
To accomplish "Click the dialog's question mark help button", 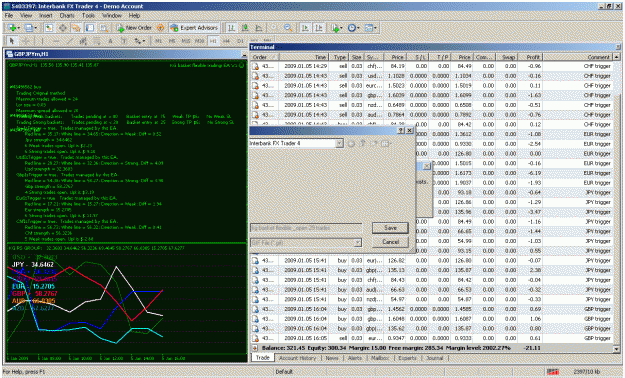I will 401,130.
